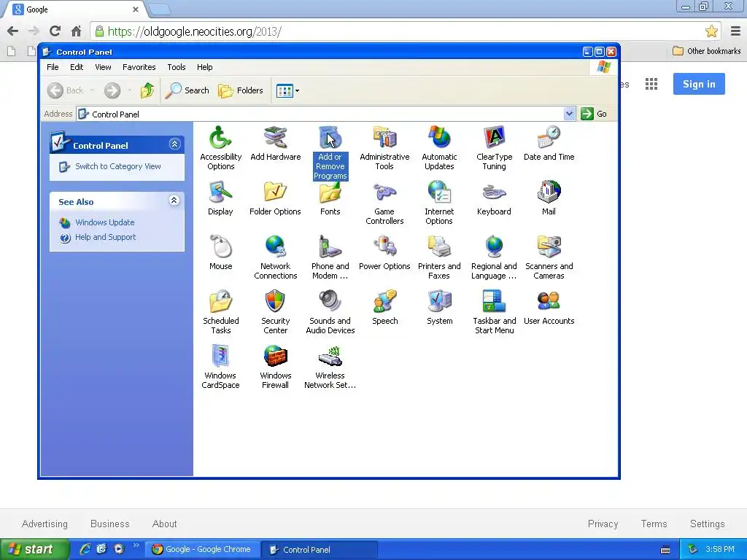Open the Edit menu in Control Panel
Image resolution: width=747 pixels, height=560 pixels.
(77, 67)
